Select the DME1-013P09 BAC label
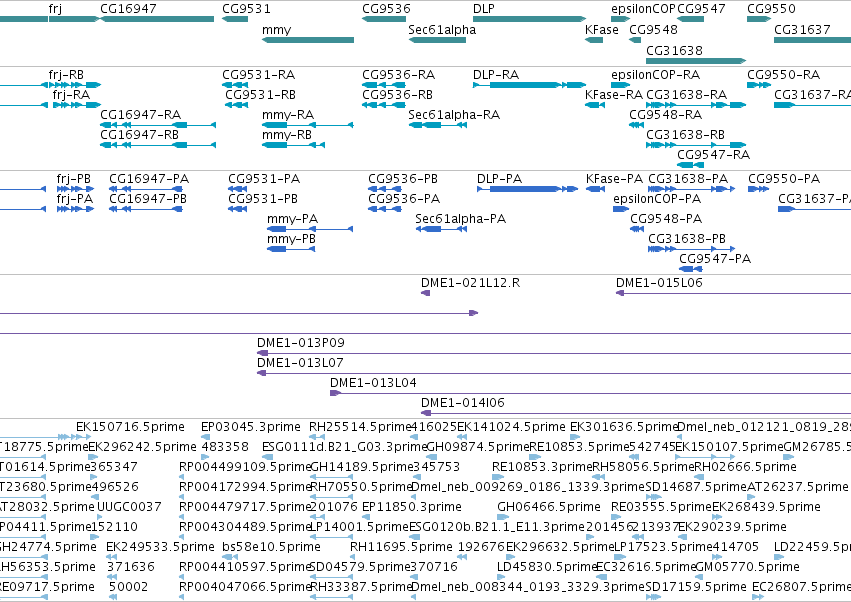This screenshot has width=851, height=602. [x=300, y=343]
